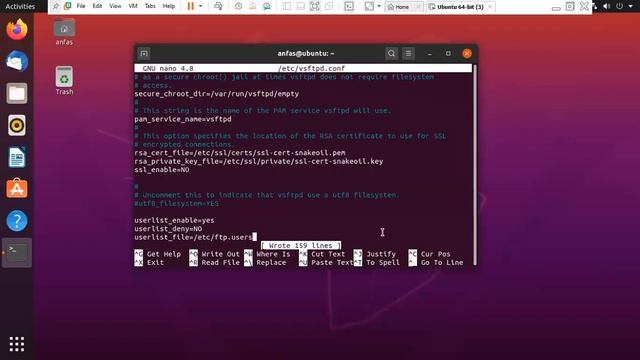Click the rsa_private_key_file line
Image resolution: width=640 pixels, height=360 pixels.
[x=259, y=162]
